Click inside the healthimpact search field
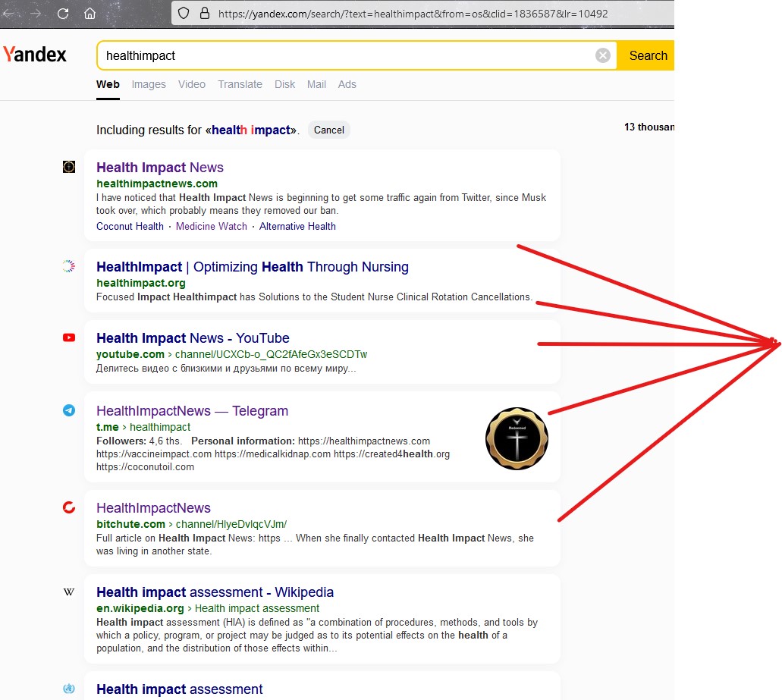Viewport: 782px width, 700px height. pos(341,55)
